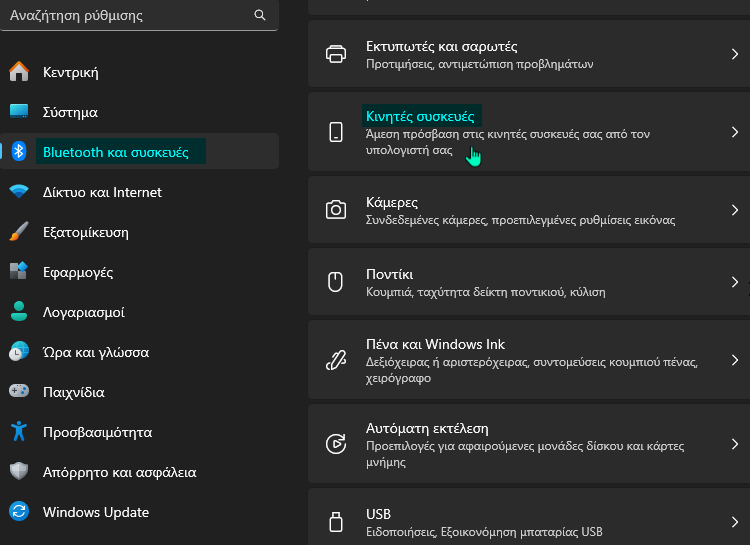Click the Σύστημα monitor icon

(x=19, y=111)
